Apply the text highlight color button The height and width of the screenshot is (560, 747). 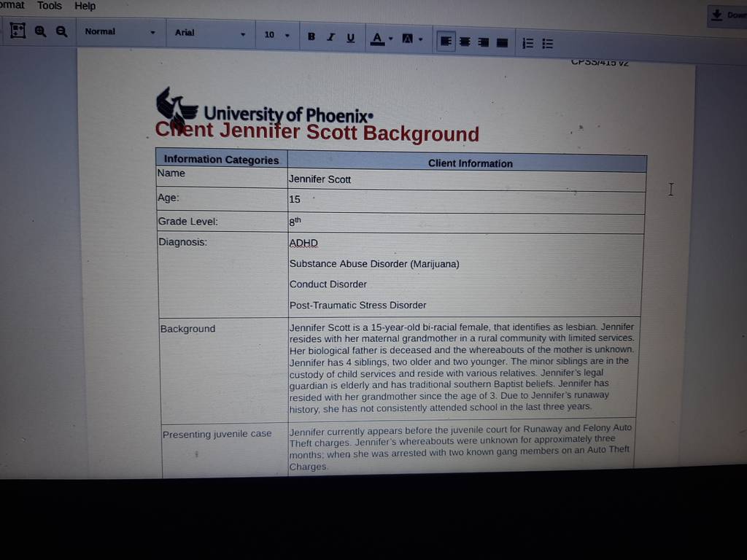tap(408, 39)
